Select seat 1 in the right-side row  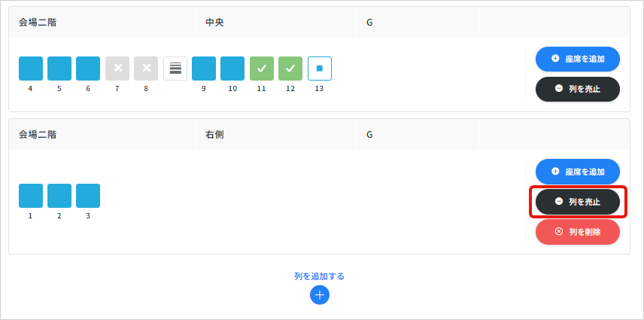pyautogui.click(x=31, y=196)
